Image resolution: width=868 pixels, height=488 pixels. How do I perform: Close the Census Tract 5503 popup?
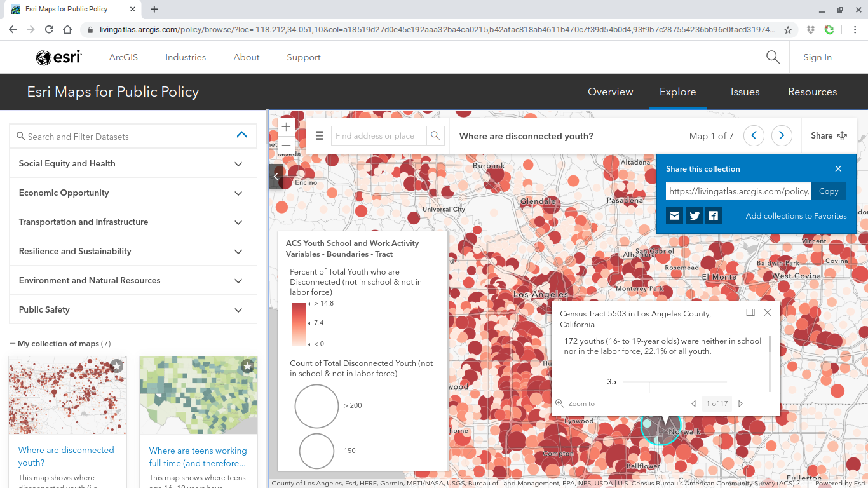point(768,313)
